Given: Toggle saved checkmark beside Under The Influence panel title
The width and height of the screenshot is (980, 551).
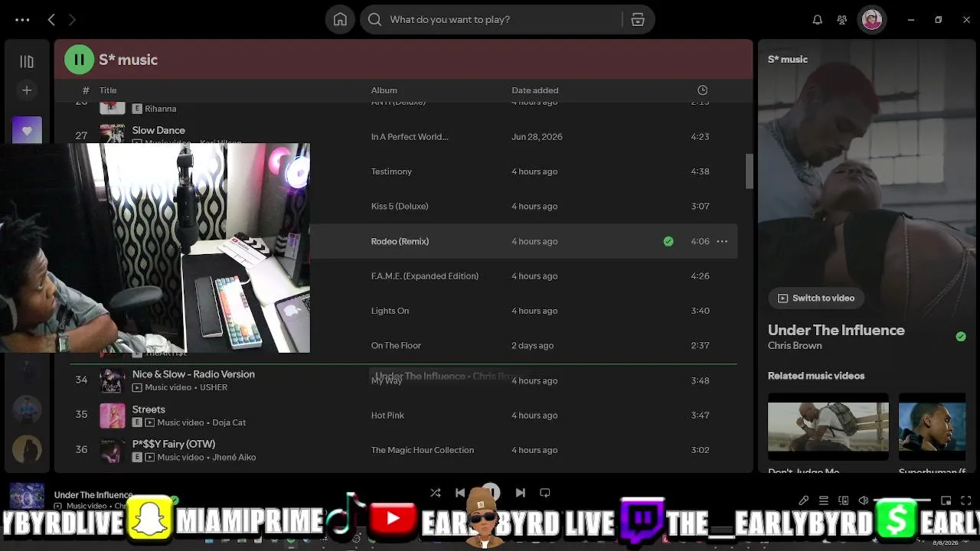Looking at the screenshot, I should (x=961, y=337).
